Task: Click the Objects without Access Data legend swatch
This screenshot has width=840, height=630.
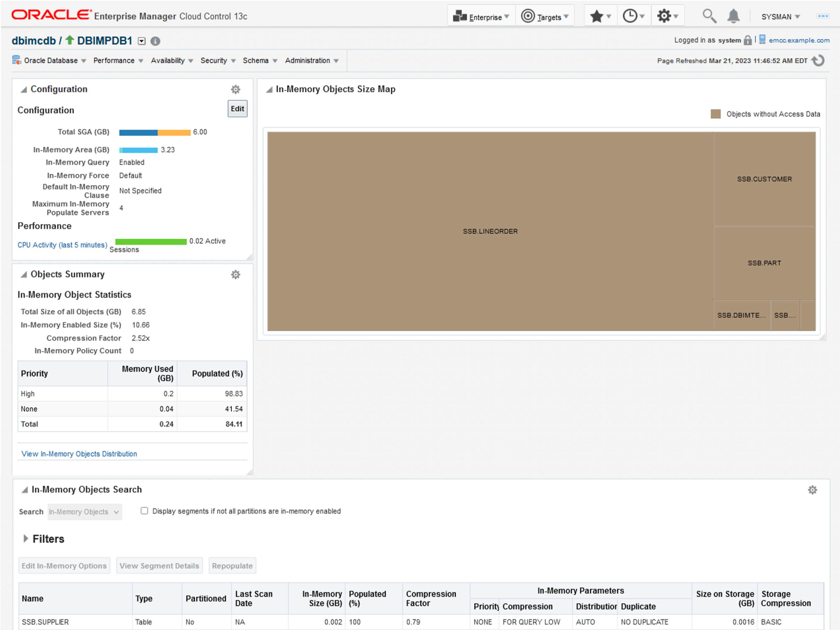Action: tap(715, 114)
